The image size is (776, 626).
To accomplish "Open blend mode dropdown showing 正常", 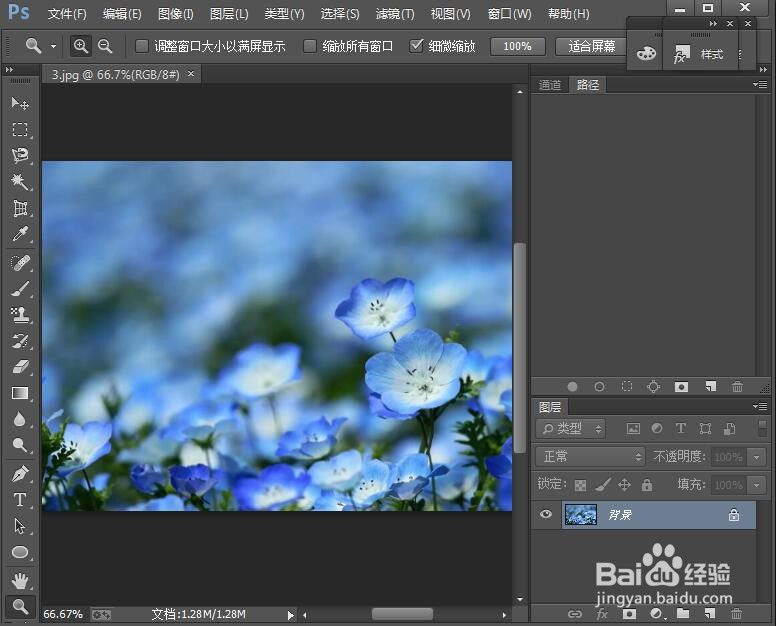I will (x=590, y=456).
